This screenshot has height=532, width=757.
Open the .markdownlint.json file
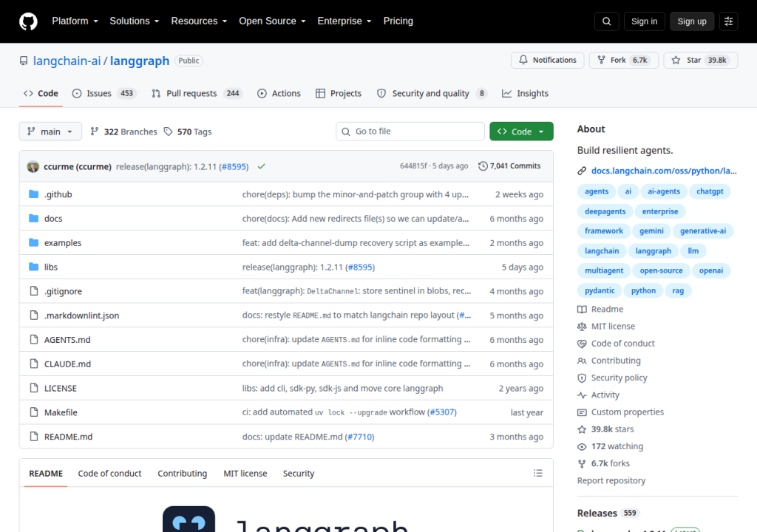(81, 316)
